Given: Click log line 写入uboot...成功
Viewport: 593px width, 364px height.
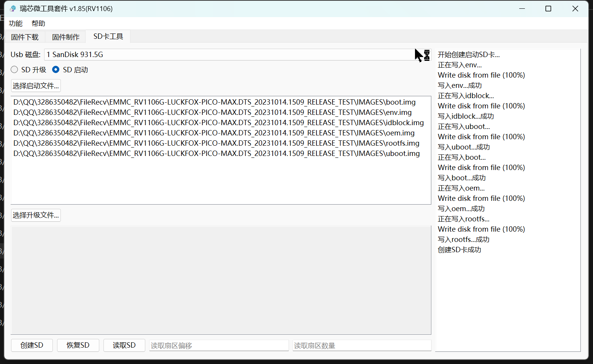Looking at the screenshot, I should (x=464, y=147).
